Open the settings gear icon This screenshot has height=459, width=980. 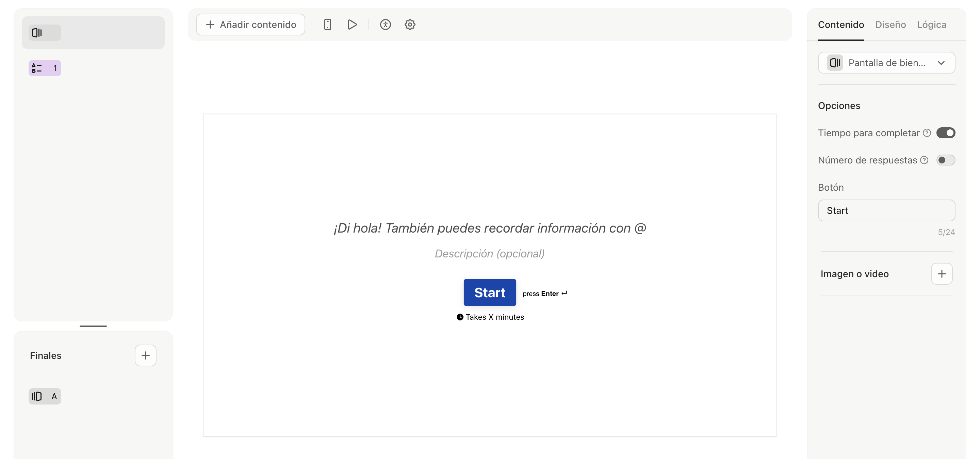coord(410,25)
